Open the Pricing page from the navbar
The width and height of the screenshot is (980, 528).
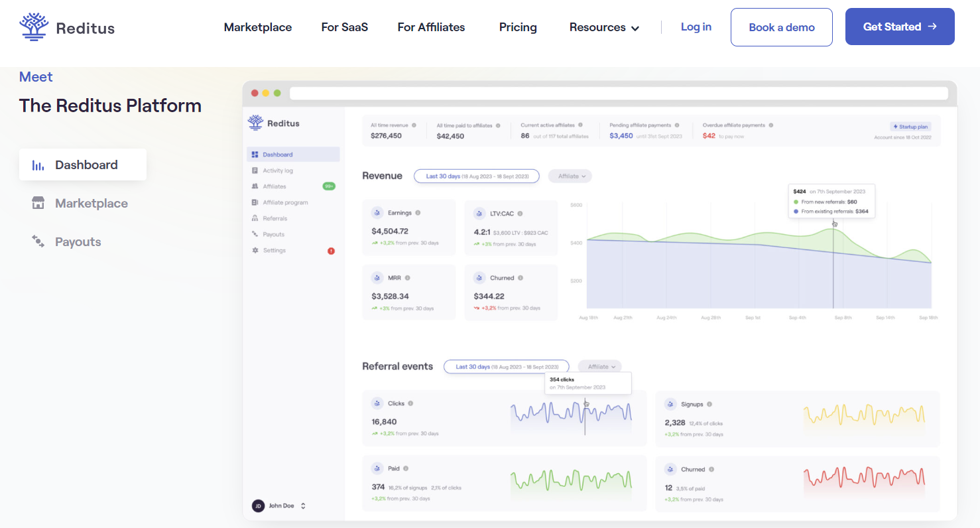pos(518,27)
